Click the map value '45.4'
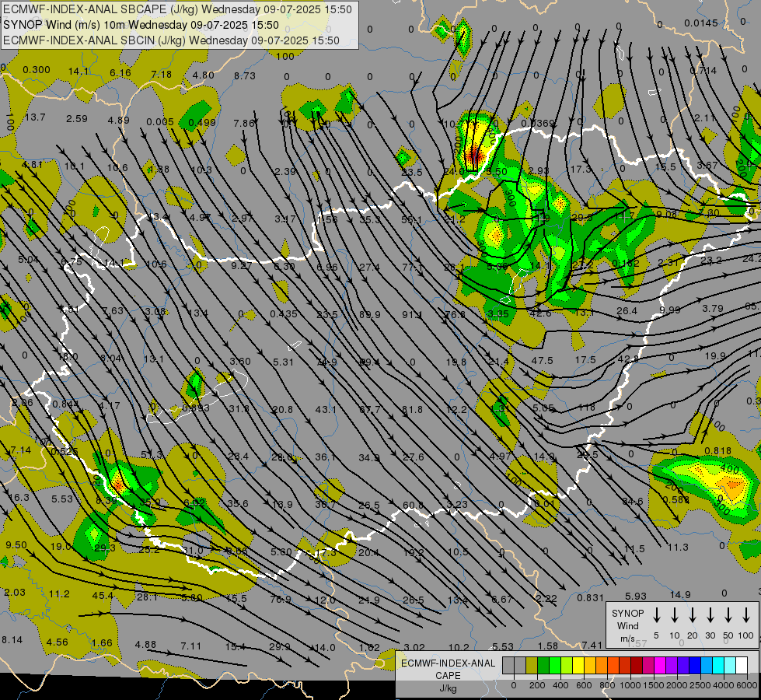 103,596
